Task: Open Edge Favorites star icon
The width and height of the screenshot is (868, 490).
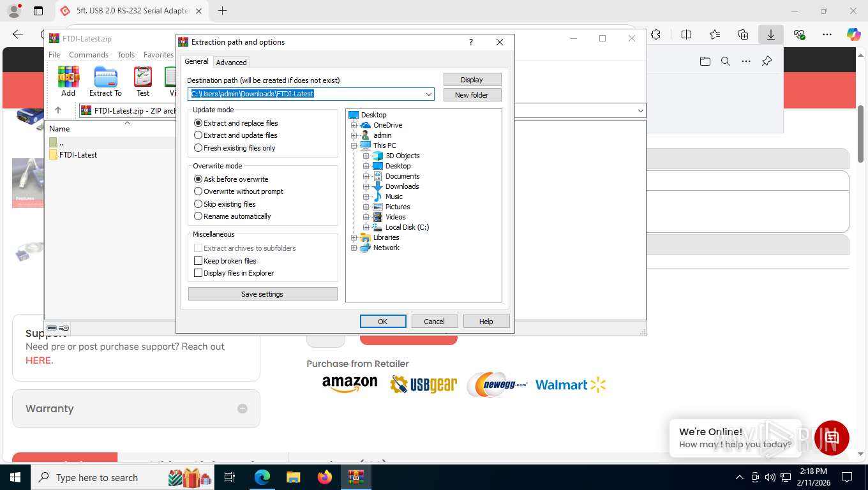Action: [x=715, y=34]
